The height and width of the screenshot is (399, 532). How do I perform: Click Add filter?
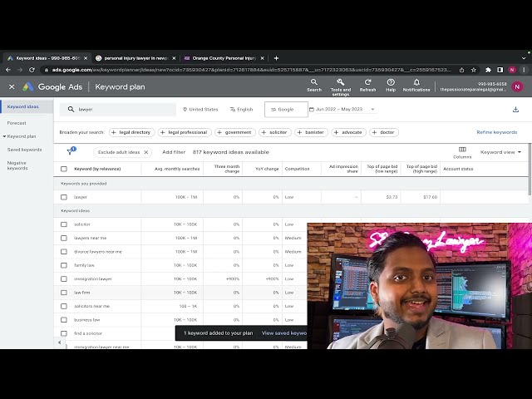click(174, 152)
